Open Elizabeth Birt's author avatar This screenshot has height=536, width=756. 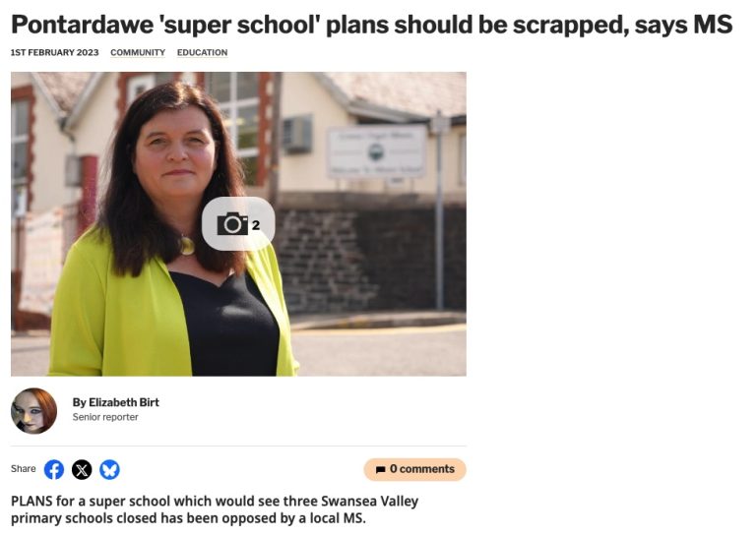click(x=33, y=411)
